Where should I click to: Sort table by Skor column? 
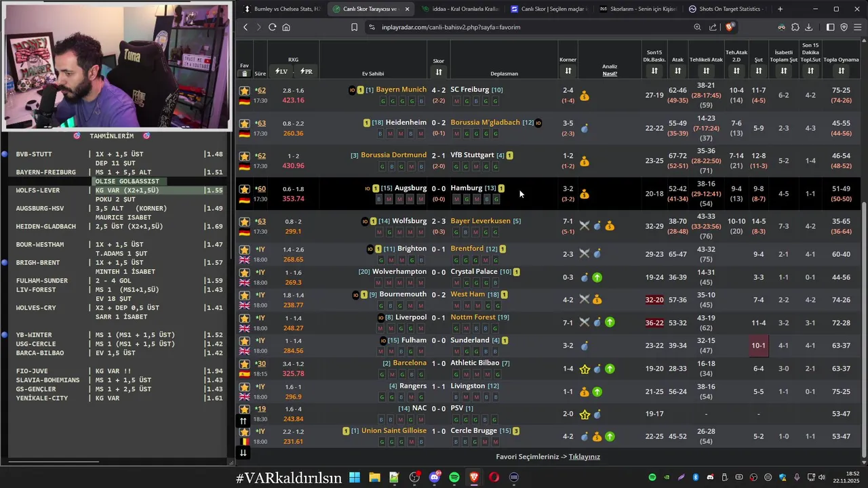439,72
